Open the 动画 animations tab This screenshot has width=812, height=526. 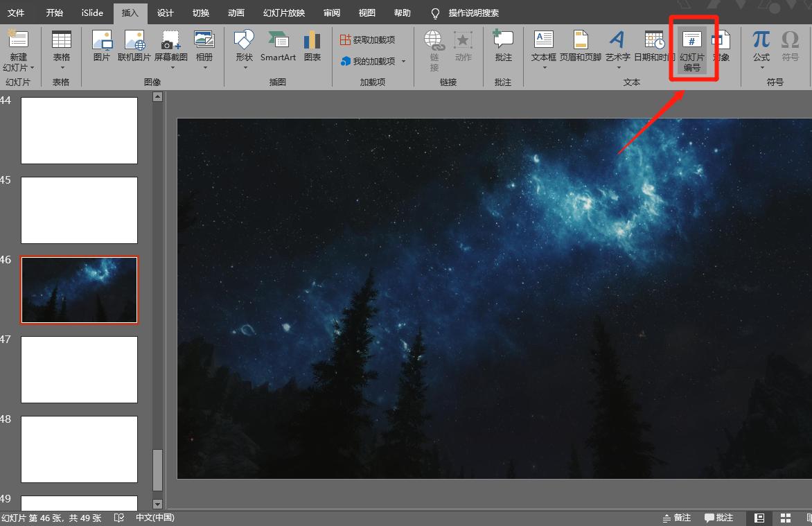coord(236,12)
